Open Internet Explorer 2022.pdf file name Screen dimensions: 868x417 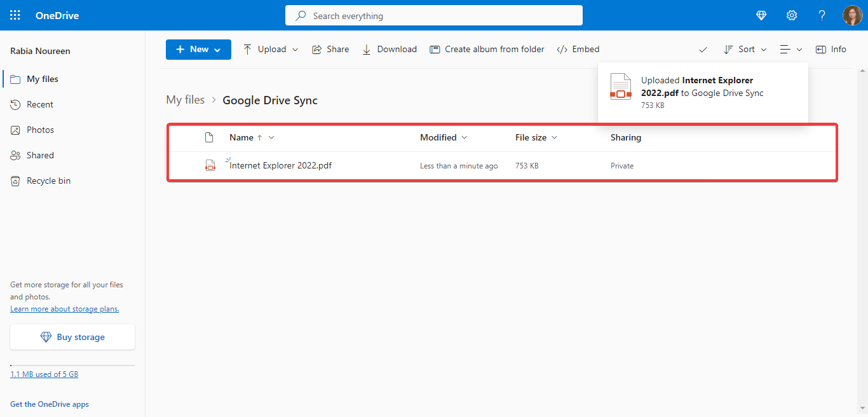[x=280, y=165]
